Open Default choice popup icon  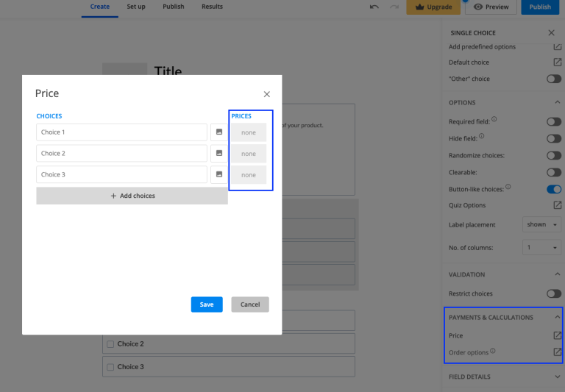557,62
